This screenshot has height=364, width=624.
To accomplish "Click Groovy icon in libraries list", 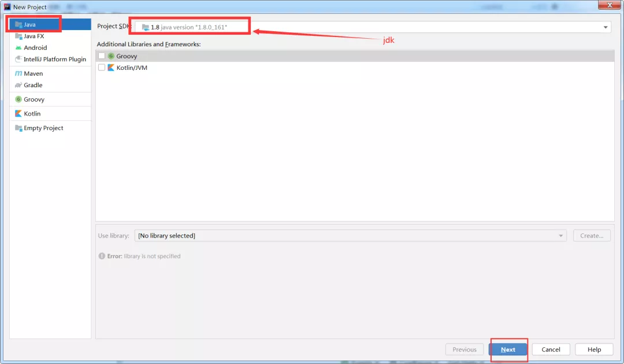I will click(x=111, y=56).
